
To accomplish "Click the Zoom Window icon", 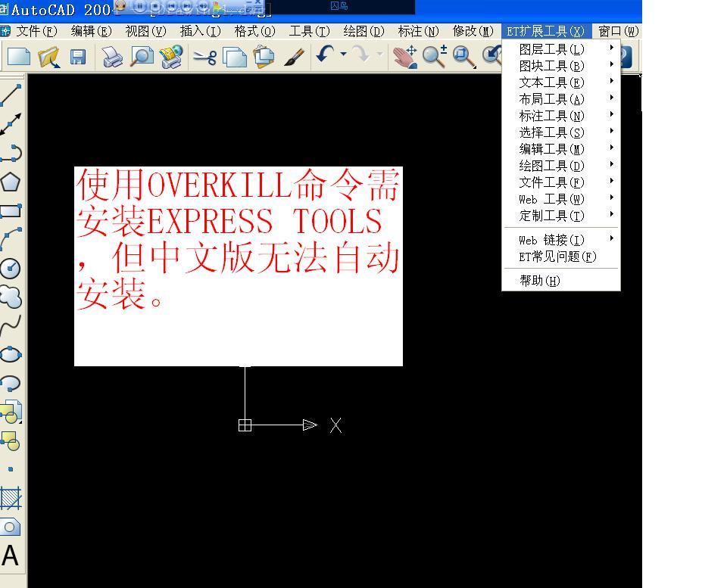I will (x=464, y=57).
